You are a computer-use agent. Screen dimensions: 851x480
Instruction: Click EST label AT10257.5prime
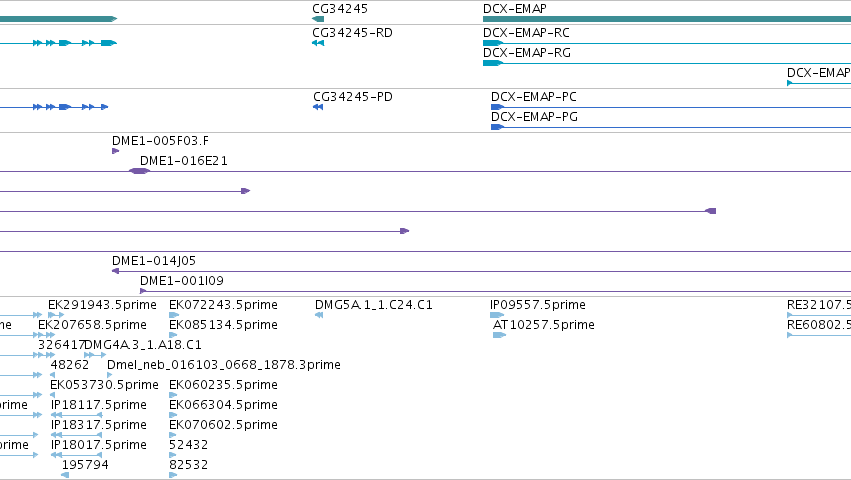(x=543, y=325)
